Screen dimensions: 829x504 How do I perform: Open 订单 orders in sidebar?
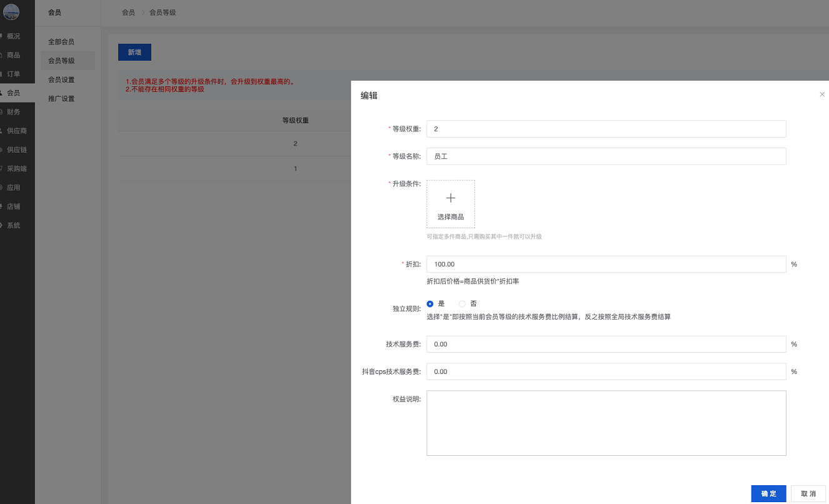point(14,74)
